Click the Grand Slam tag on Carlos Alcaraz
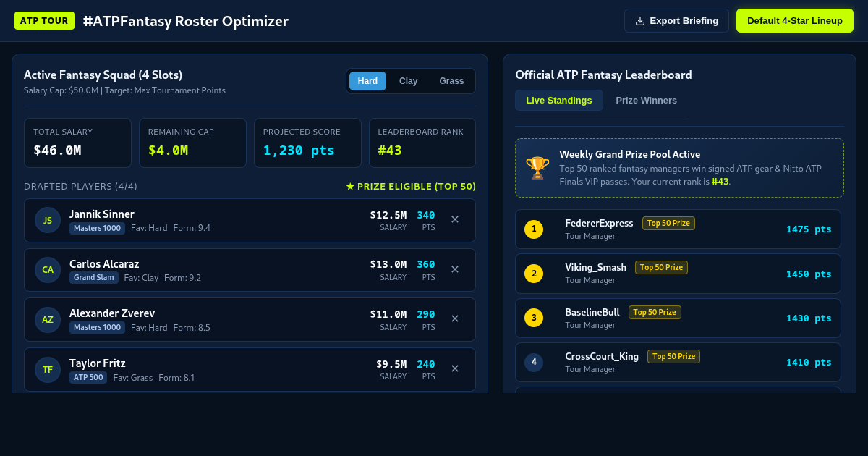The width and height of the screenshot is (868, 456). 94,277
